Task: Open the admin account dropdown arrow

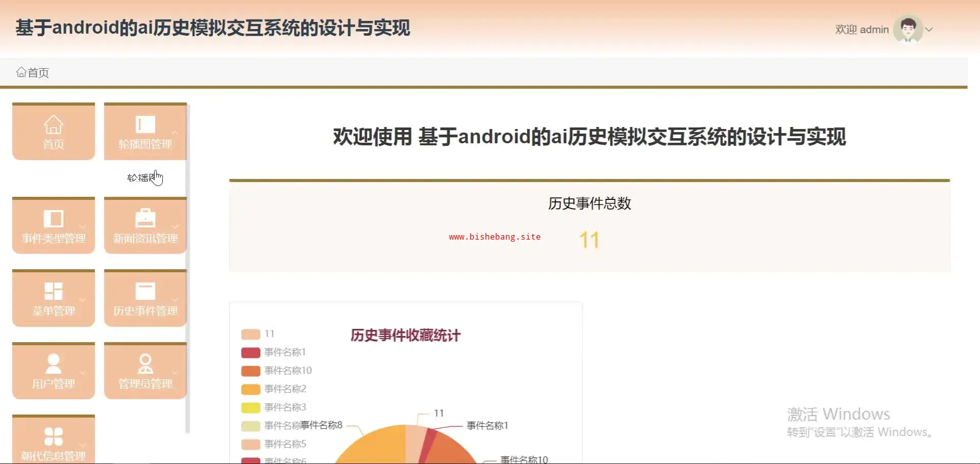Action: [x=929, y=30]
